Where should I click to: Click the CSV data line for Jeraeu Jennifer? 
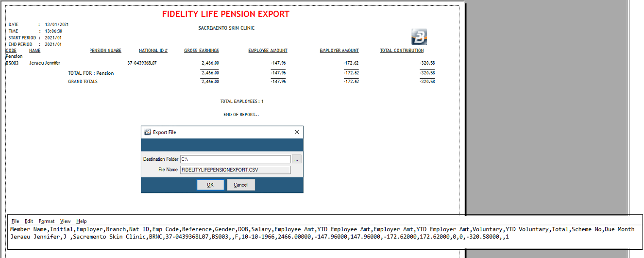pyautogui.click(x=260, y=237)
